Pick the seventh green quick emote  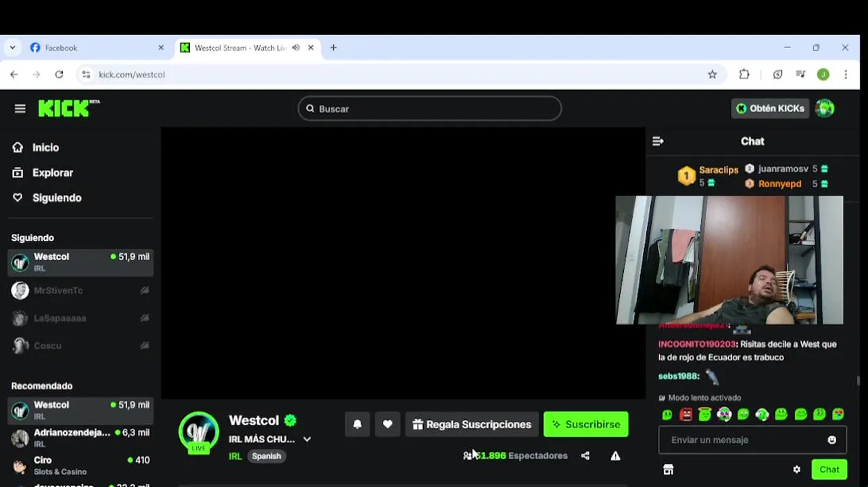781,415
